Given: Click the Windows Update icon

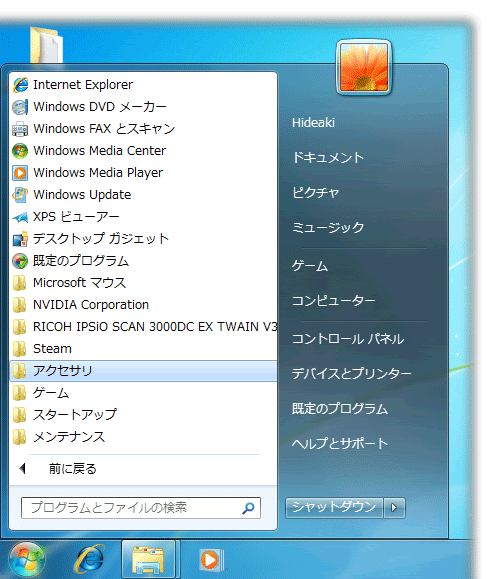Looking at the screenshot, I should pos(20,195).
